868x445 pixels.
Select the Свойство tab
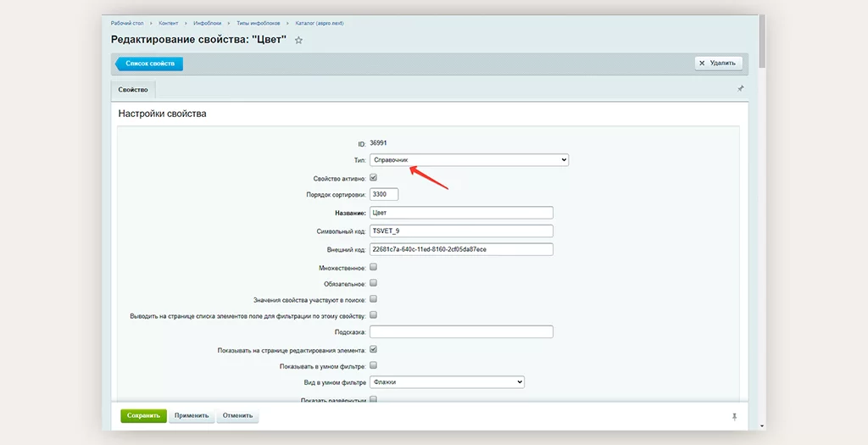coord(133,90)
